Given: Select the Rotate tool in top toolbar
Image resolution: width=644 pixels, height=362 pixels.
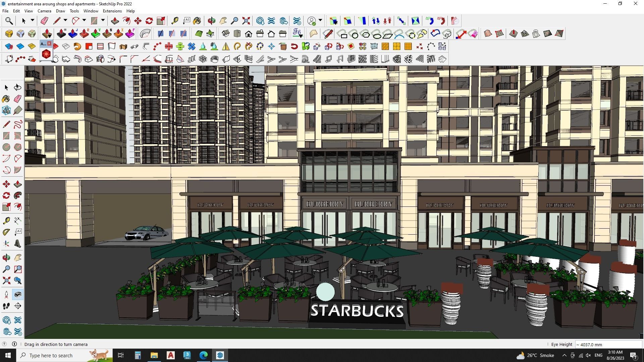Looking at the screenshot, I should click(x=149, y=21).
